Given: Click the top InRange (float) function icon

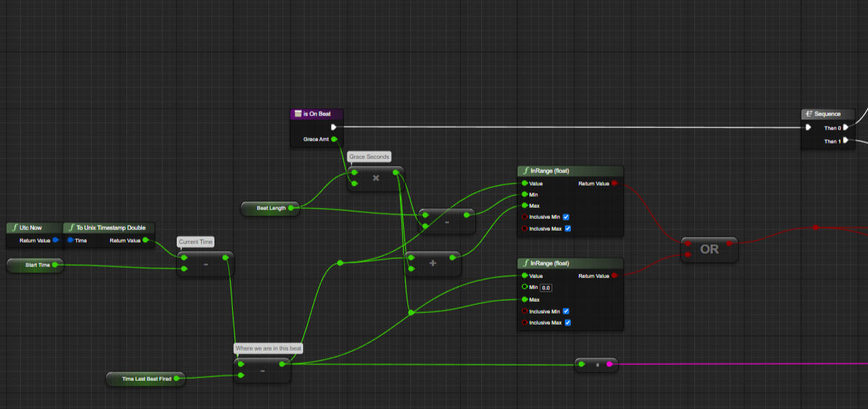Looking at the screenshot, I should pyautogui.click(x=526, y=171).
